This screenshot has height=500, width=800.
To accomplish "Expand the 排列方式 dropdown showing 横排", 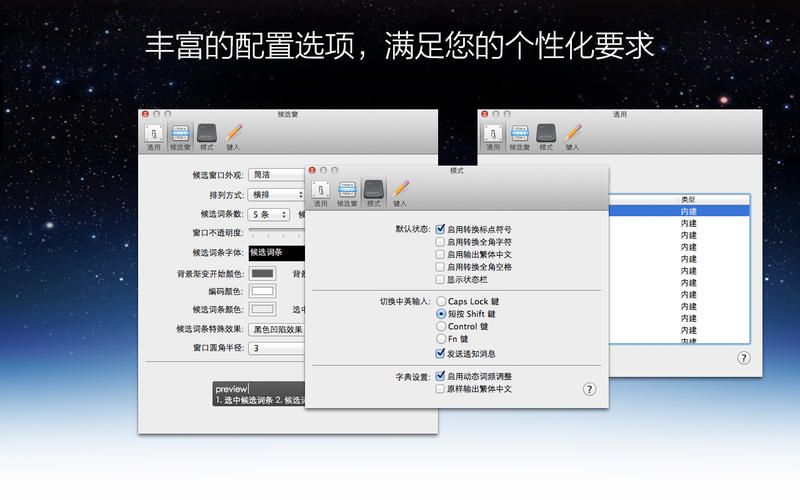I will click(276, 194).
